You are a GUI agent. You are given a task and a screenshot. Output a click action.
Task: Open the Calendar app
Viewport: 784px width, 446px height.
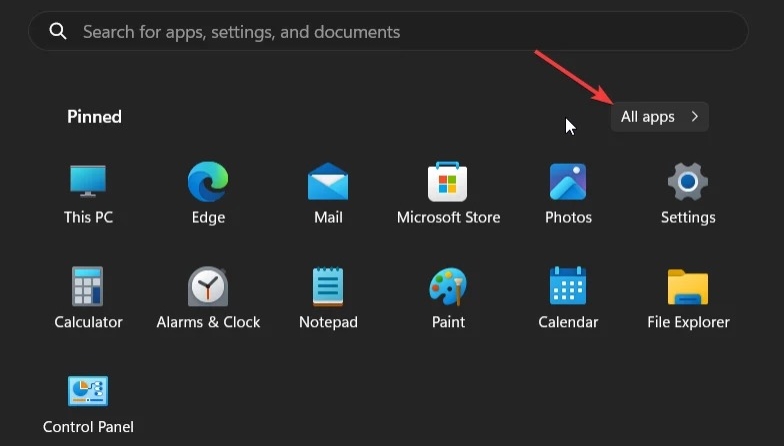click(x=568, y=298)
